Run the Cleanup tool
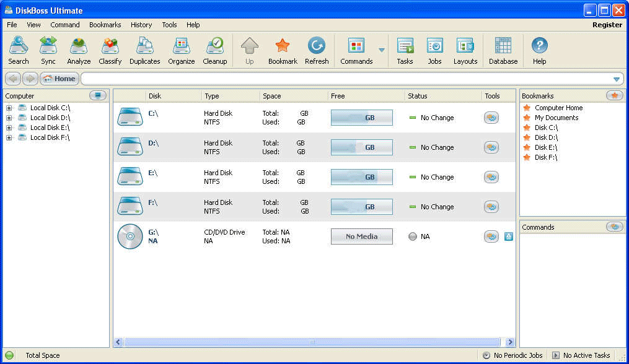 215,51
